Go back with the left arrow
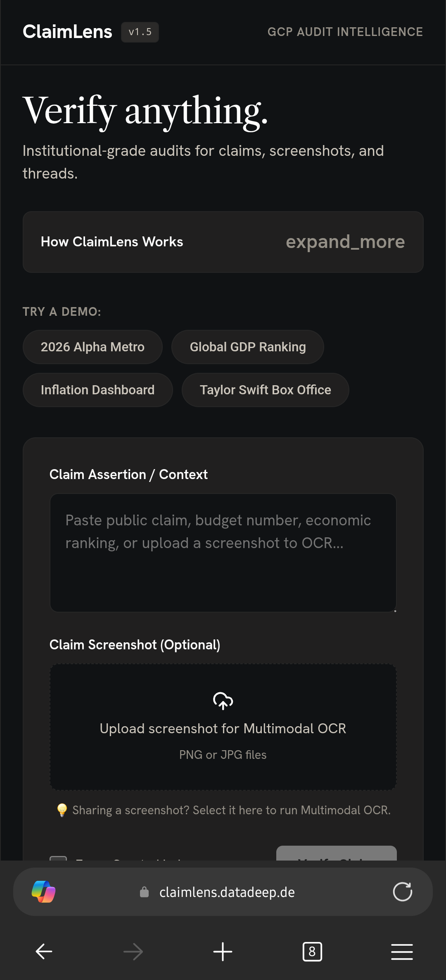 (44, 951)
